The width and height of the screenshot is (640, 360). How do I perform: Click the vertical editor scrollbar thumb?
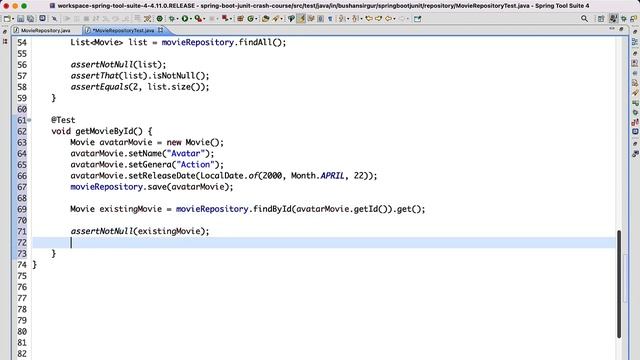tap(619, 284)
